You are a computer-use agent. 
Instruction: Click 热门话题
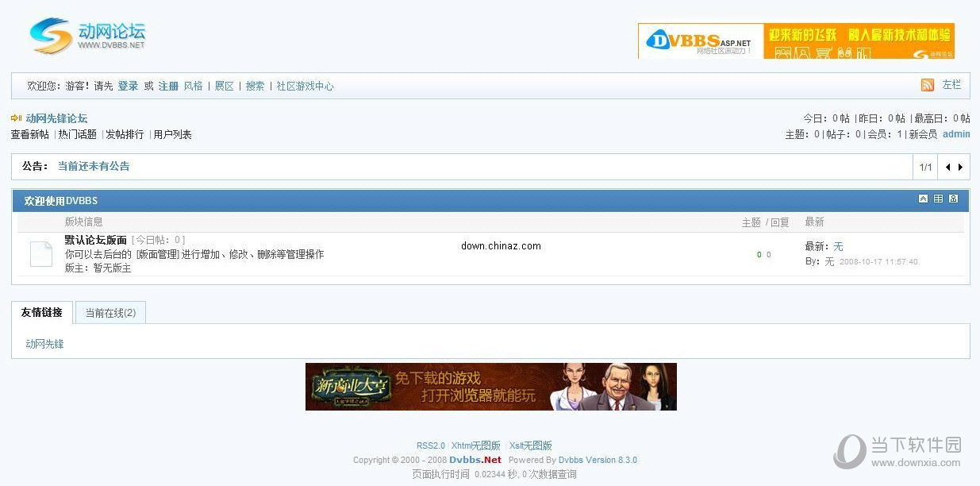pos(78,134)
